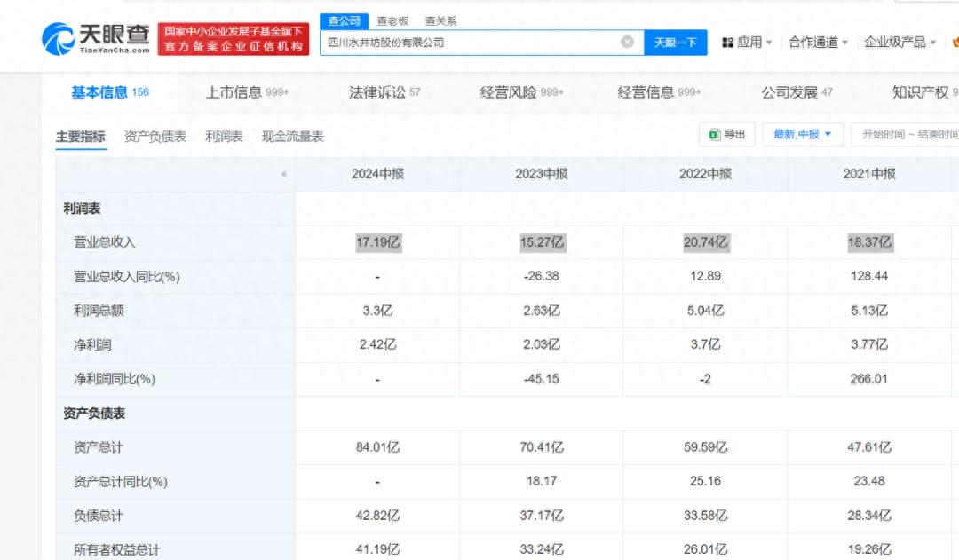Click the 应用 grid icon
Screen dimensions: 959x560
coord(728,43)
